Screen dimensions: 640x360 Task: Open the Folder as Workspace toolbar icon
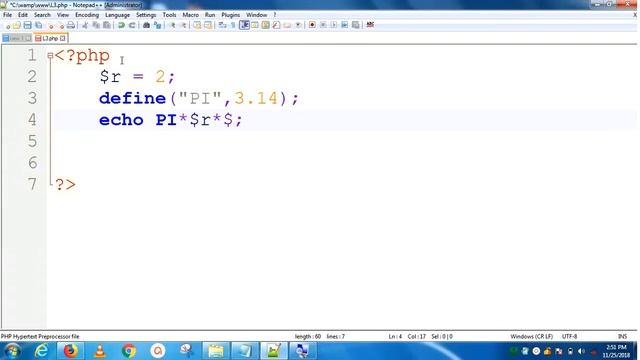point(287,25)
